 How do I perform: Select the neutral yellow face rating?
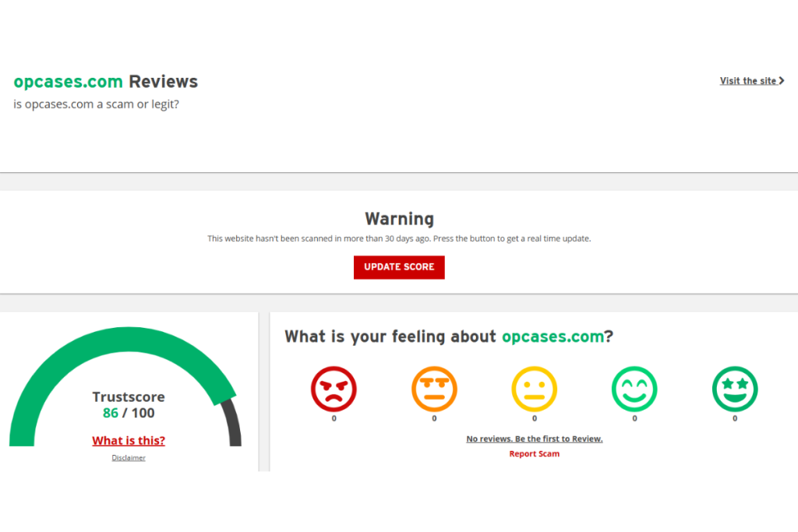[535, 389]
